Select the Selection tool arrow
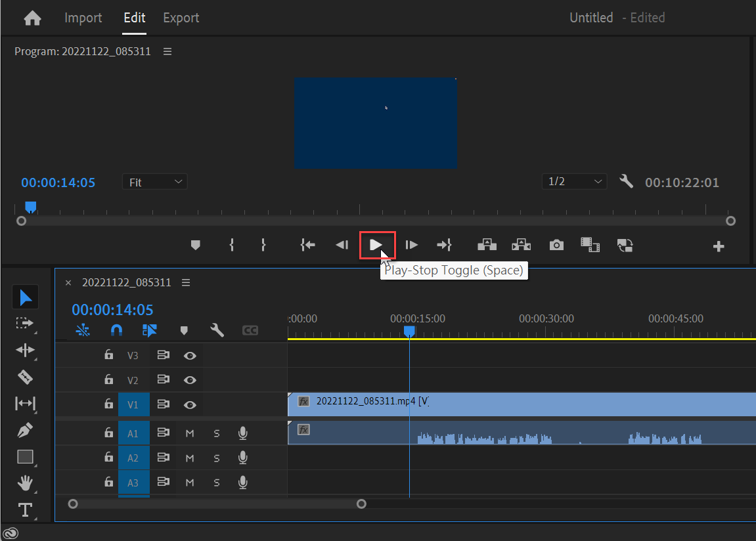The width and height of the screenshot is (756, 541). 25,297
